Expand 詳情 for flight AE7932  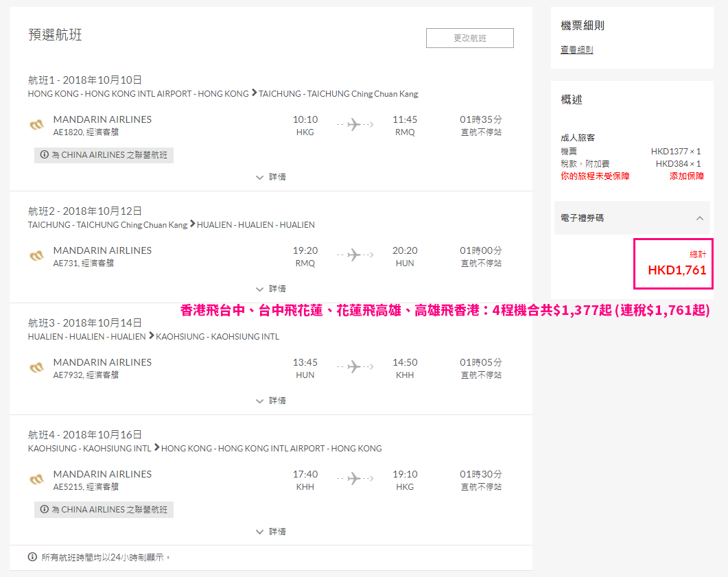tap(270, 401)
